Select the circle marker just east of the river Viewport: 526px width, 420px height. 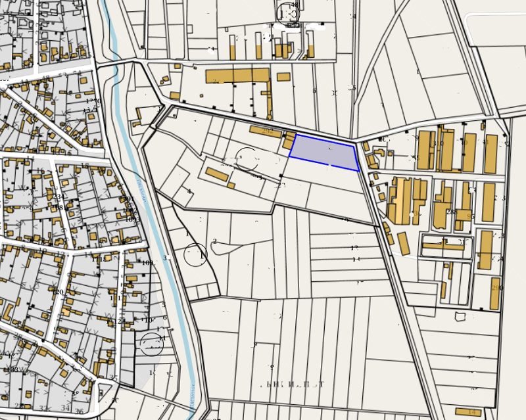(x=195, y=254)
